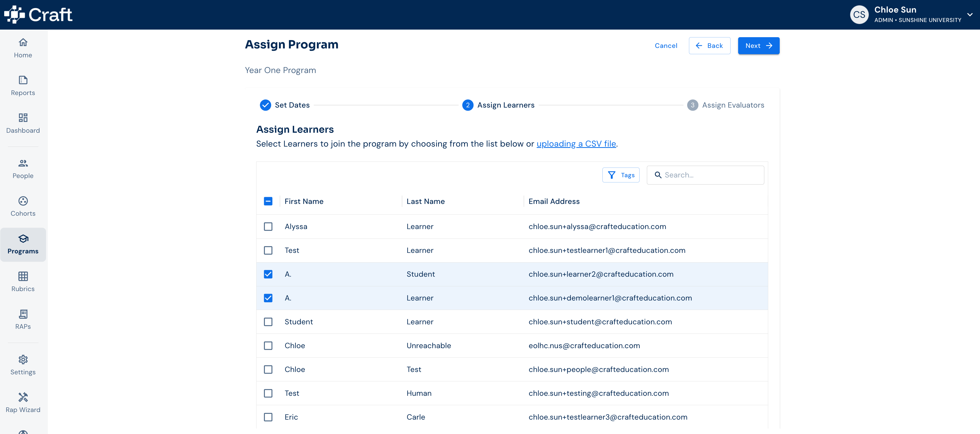Open the Settings gear icon
The width and height of the screenshot is (980, 434).
pos(23,359)
